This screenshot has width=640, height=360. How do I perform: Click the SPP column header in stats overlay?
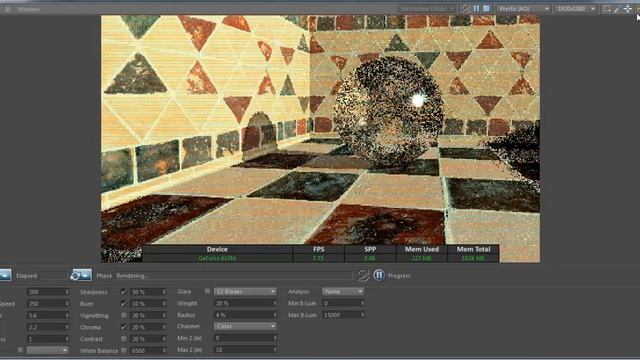tap(370, 249)
